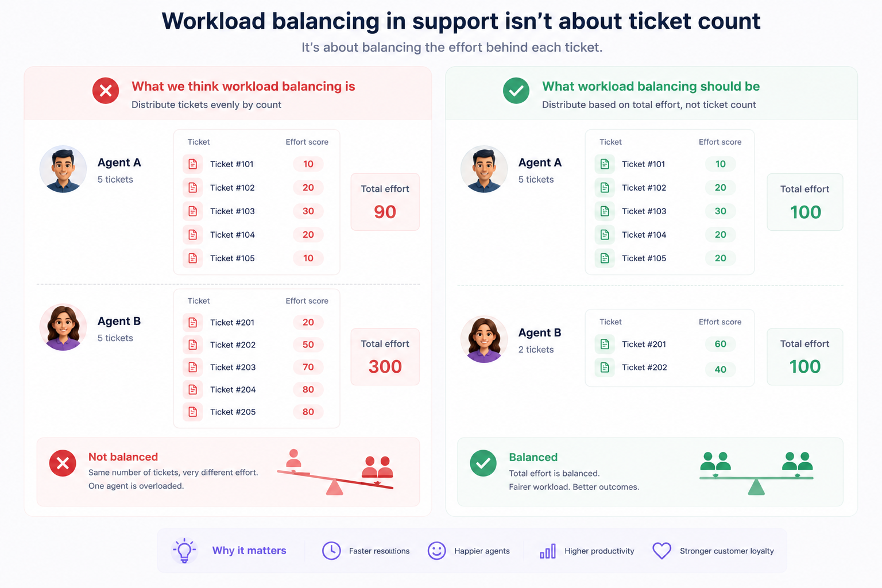Click the Why it matters label

(249, 551)
